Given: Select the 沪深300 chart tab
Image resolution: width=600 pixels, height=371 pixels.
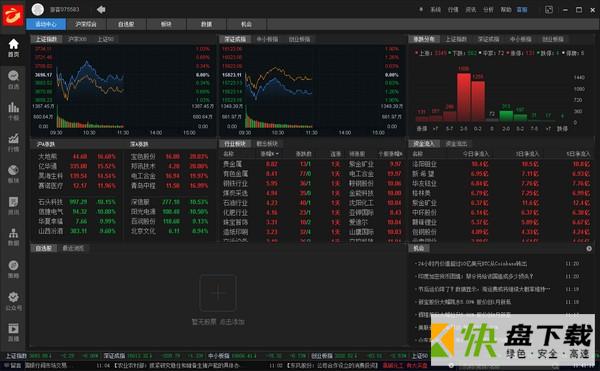Looking at the screenshot, I should pos(77,39).
